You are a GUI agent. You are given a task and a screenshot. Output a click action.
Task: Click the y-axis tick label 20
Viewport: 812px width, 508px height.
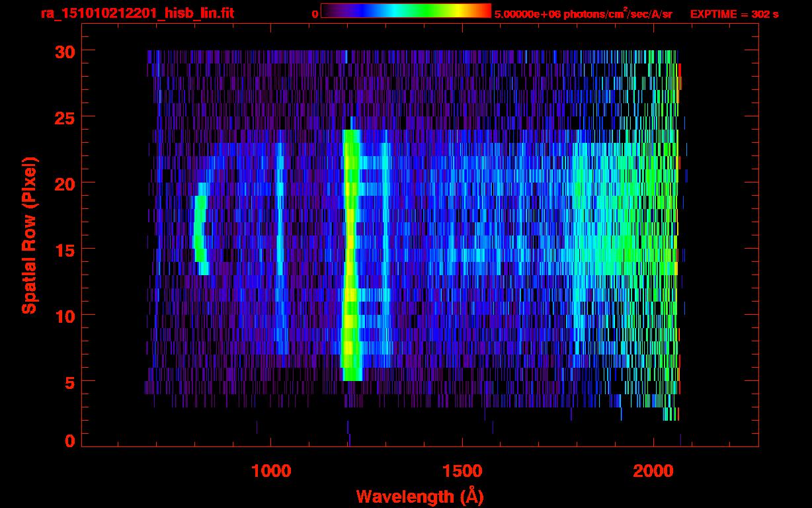(64, 183)
